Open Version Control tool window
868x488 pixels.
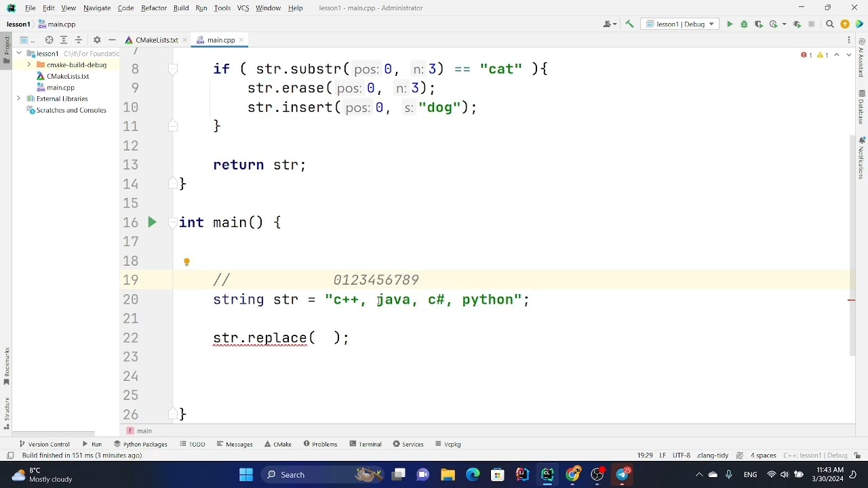(44, 445)
